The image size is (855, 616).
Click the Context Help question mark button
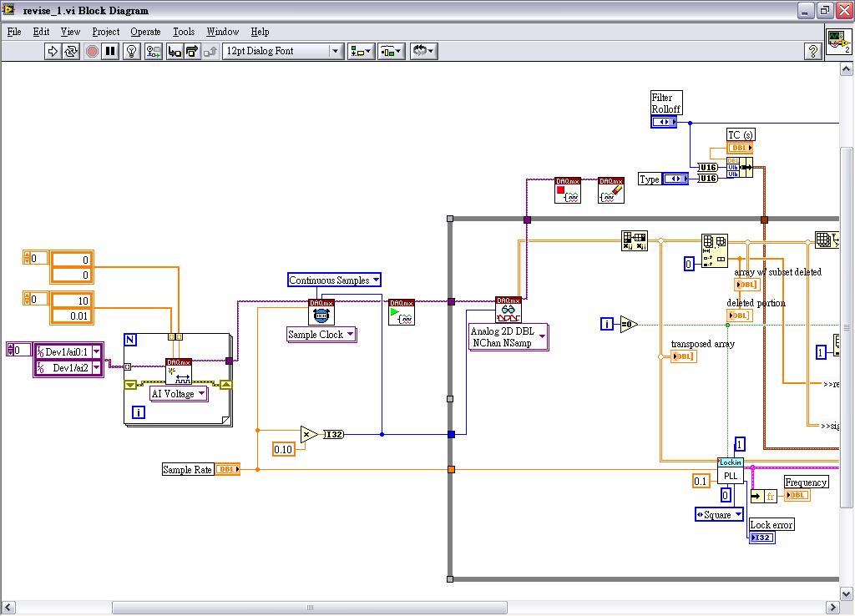[x=812, y=51]
